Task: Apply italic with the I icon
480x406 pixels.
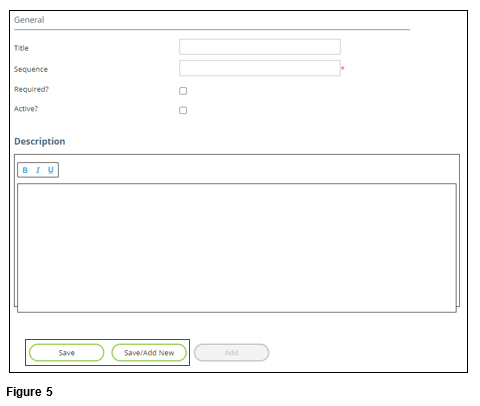Action: click(38, 170)
